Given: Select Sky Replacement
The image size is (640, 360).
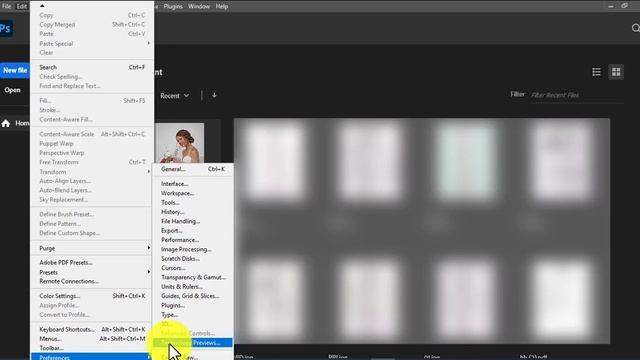Looking at the screenshot, I should click(92, 200).
